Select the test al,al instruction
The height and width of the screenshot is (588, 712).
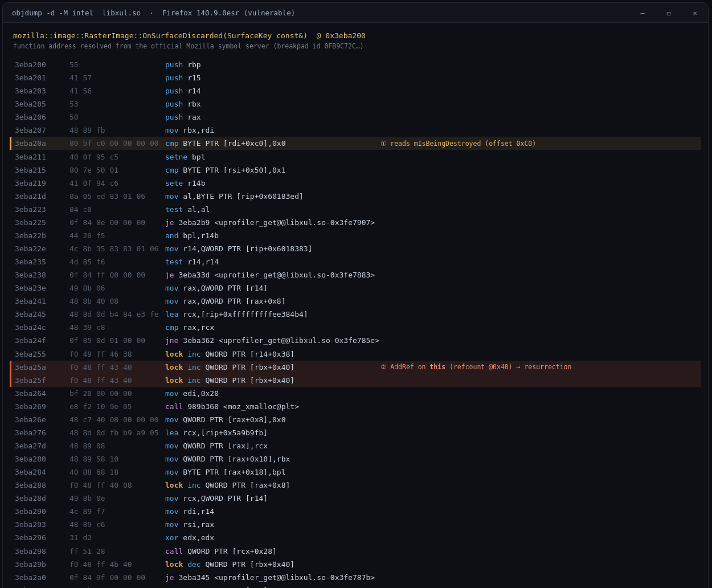(187, 209)
